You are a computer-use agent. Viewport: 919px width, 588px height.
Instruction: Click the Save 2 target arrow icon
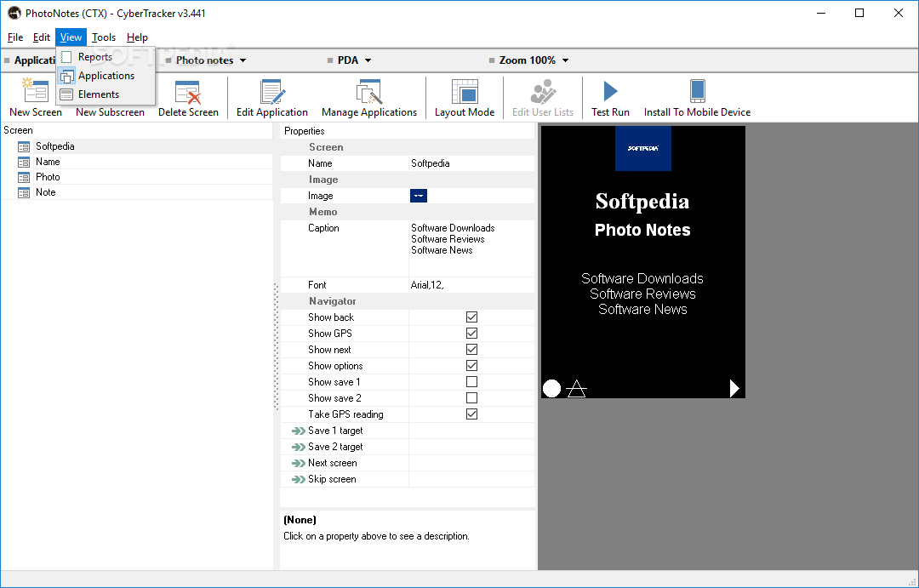[299, 447]
